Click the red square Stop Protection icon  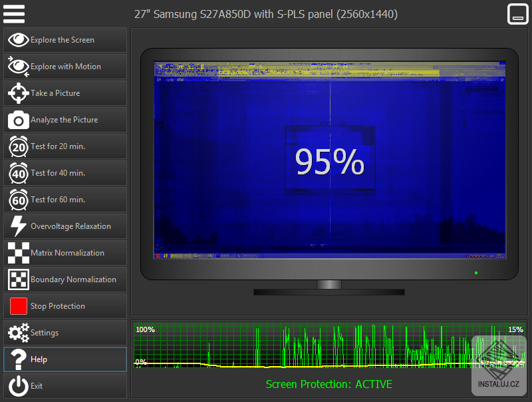coord(19,306)
